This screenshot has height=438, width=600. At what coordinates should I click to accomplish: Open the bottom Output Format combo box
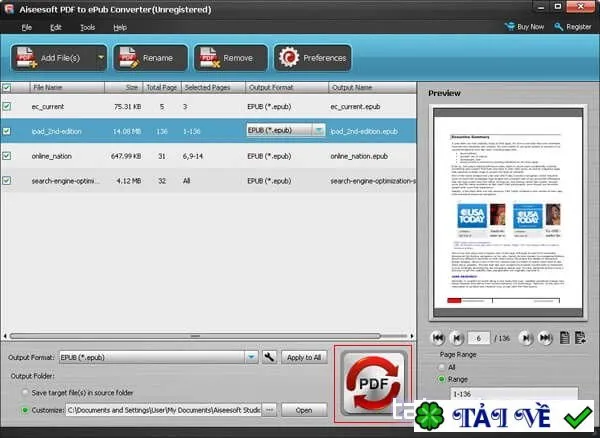coord(158,357)
